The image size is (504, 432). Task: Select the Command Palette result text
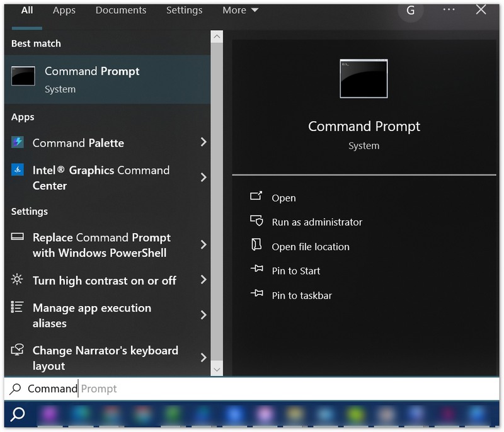click(x=78, y=143)
